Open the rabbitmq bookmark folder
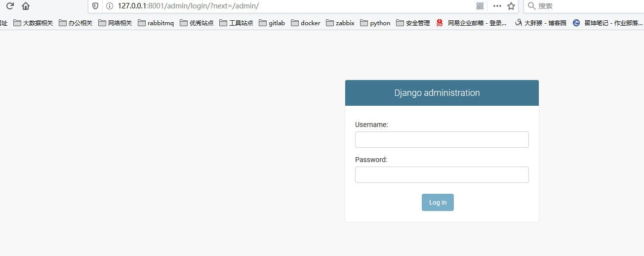Screen dimensions: 644x256 pyautogui.click(x=156, y=23)
